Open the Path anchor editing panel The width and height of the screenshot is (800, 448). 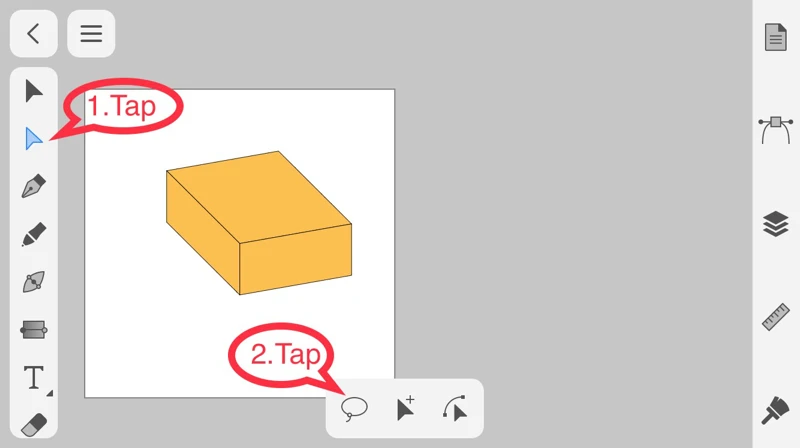[776, 130]
